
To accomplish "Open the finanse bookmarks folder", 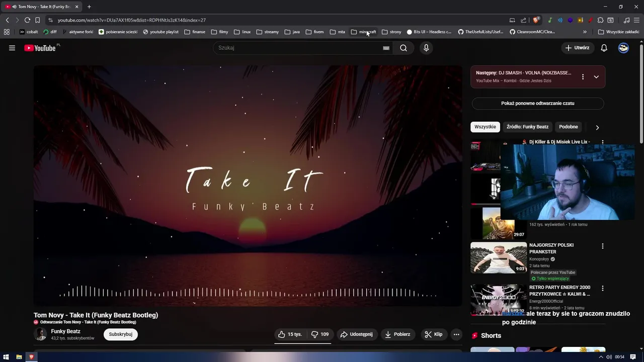I will click(x=195, y=32).
